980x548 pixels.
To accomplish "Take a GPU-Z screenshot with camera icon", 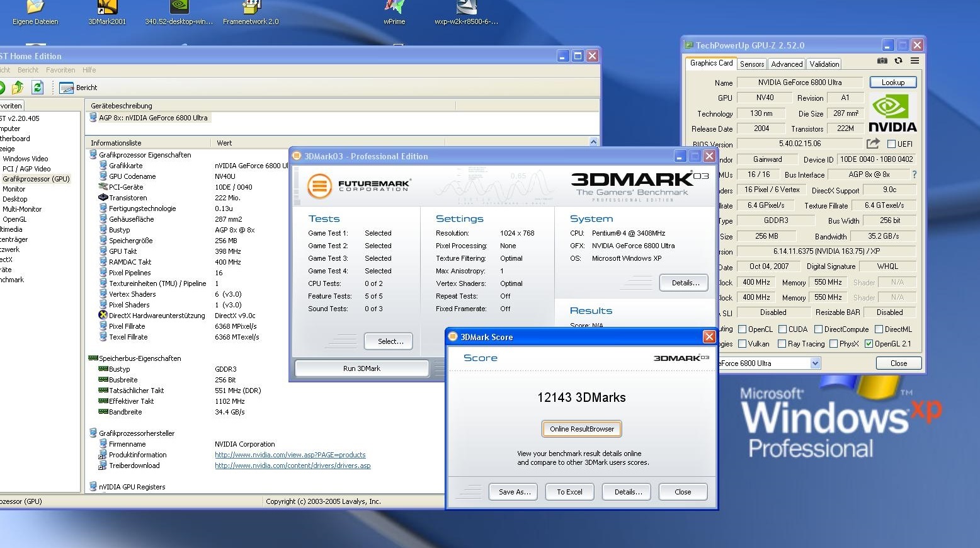I will [882, 60].
